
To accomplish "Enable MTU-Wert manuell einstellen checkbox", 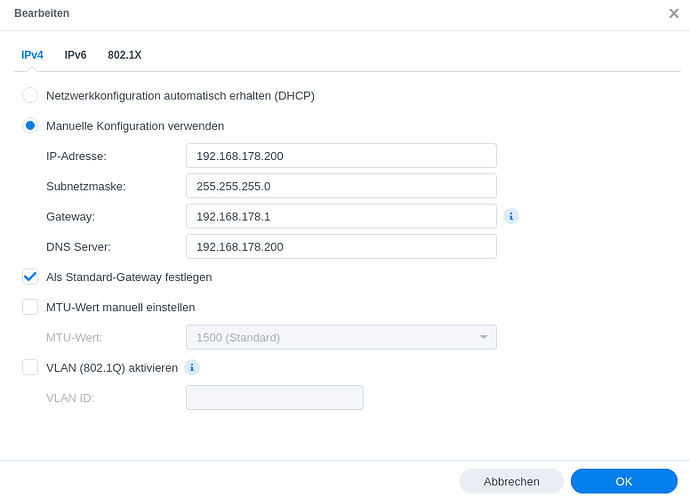I will (x=30, y=307).
